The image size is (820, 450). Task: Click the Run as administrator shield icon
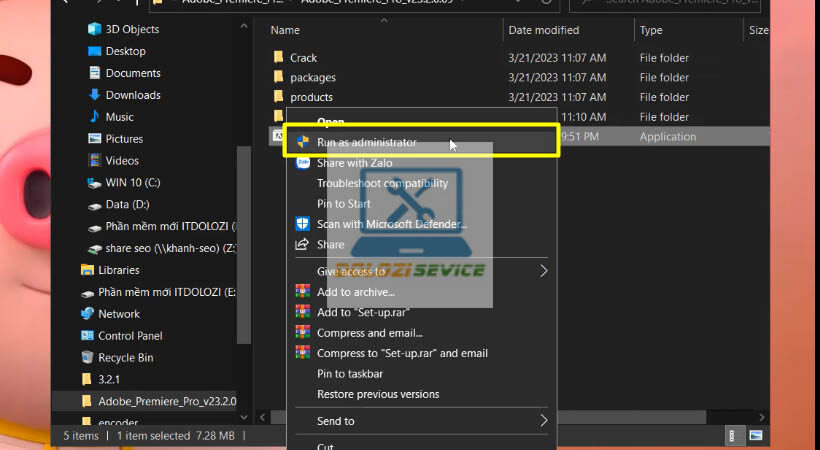pos(301,143)
